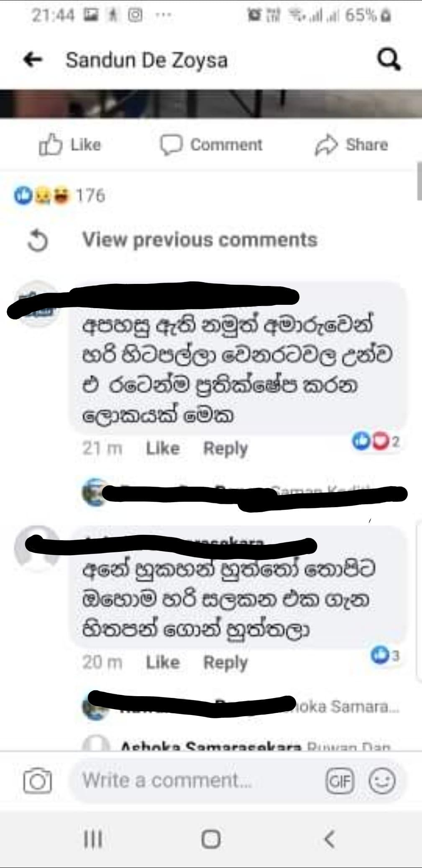Screen dimensions: 422x868
Task: Tap the back arrow beside Sandun De Zoysa
Action: pyautogui.click(x=33, y=60)
